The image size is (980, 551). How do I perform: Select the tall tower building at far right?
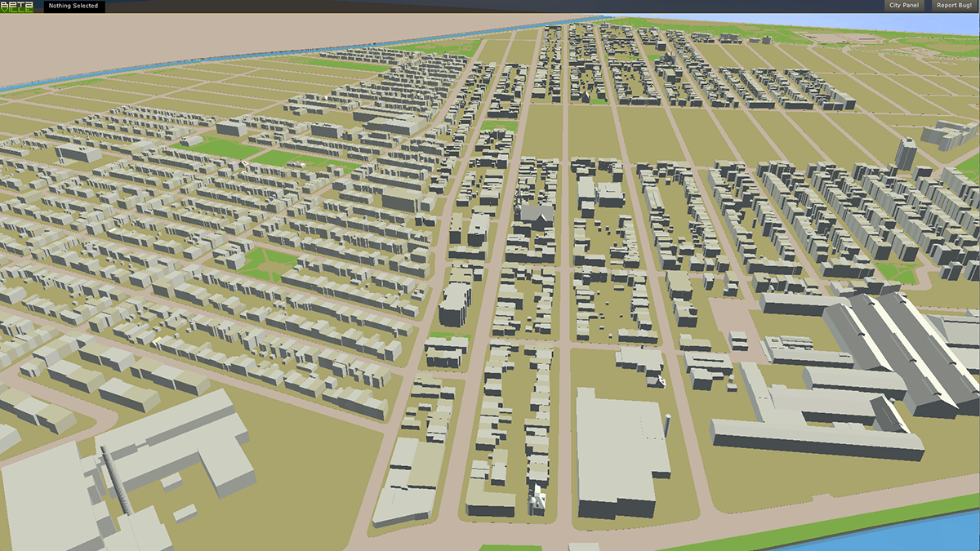(x=906, y=153)
